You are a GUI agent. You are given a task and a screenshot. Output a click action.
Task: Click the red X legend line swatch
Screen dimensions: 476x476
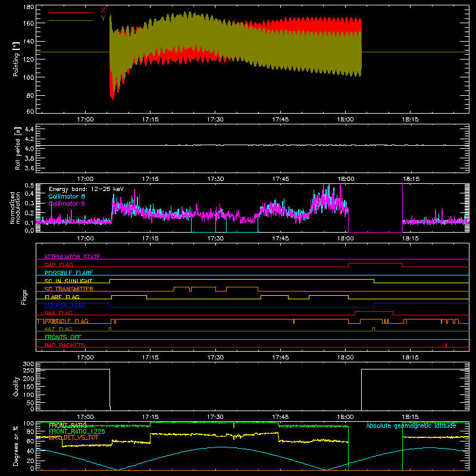point(71,12)
